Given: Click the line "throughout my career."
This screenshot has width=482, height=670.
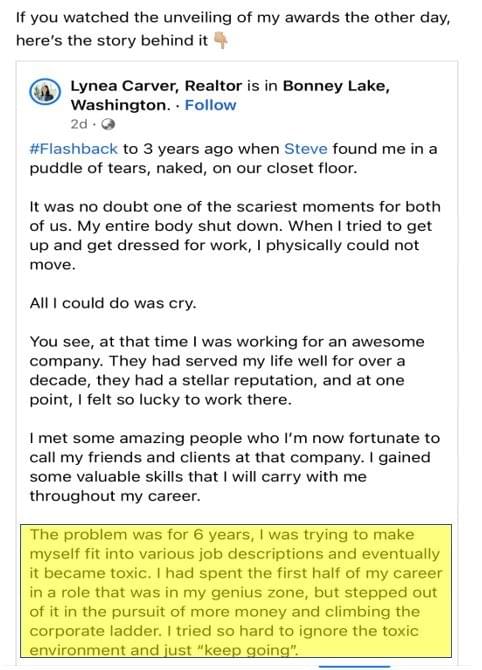Looking at the screenshot, I should tap(115, 496).
